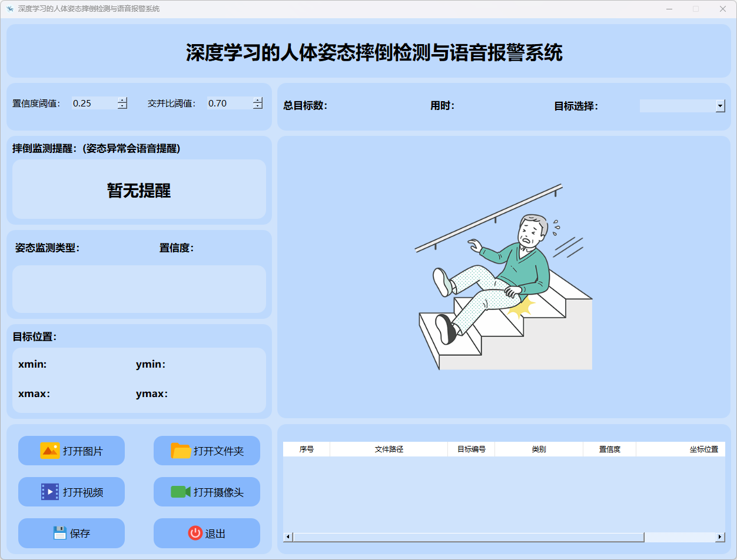Click the app icon in the title bar

pos(9,9)
